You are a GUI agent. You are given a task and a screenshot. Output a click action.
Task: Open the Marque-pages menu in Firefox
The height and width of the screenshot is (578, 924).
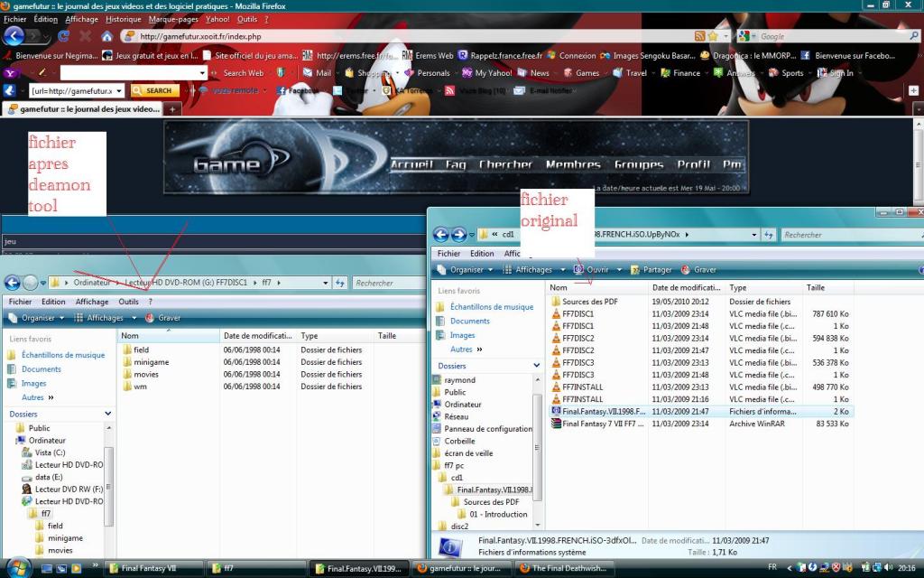tap(173, 19)
